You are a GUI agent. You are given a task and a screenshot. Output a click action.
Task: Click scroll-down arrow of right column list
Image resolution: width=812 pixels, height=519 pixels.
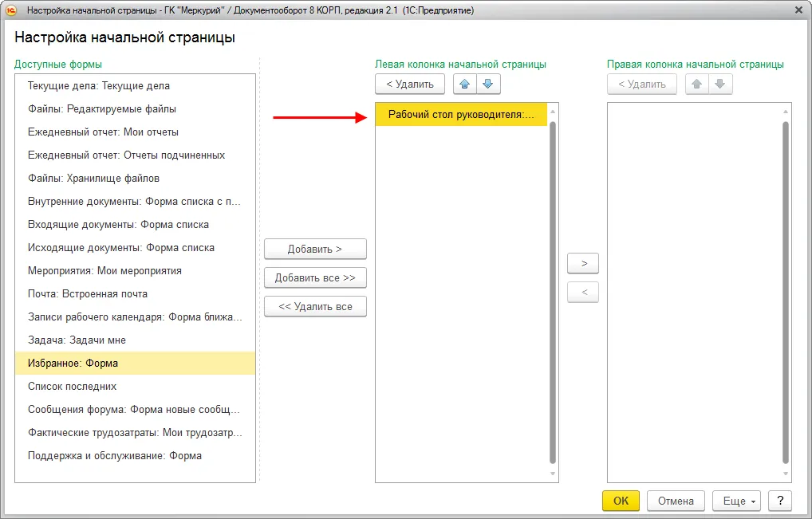tap(786, 474)
